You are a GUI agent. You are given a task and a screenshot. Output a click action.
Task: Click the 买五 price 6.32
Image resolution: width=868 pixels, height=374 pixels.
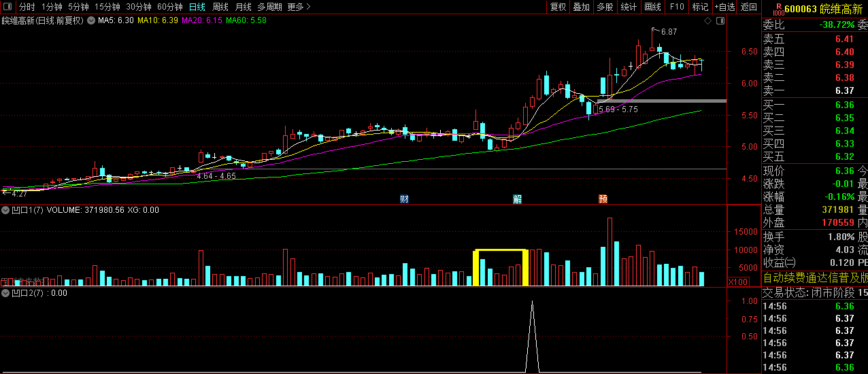coord(844,156)
